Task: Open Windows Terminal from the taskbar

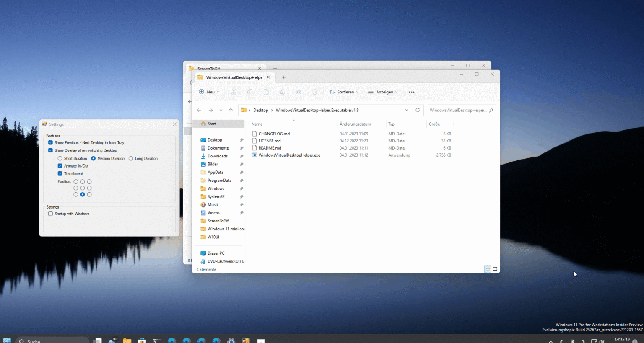Action: click(x=156, y=340)
